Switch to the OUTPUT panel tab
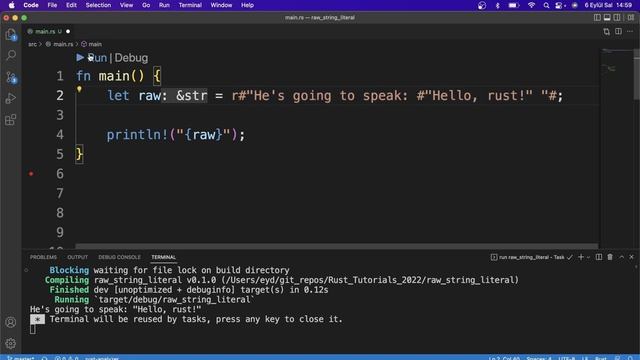 pos(78,257)
